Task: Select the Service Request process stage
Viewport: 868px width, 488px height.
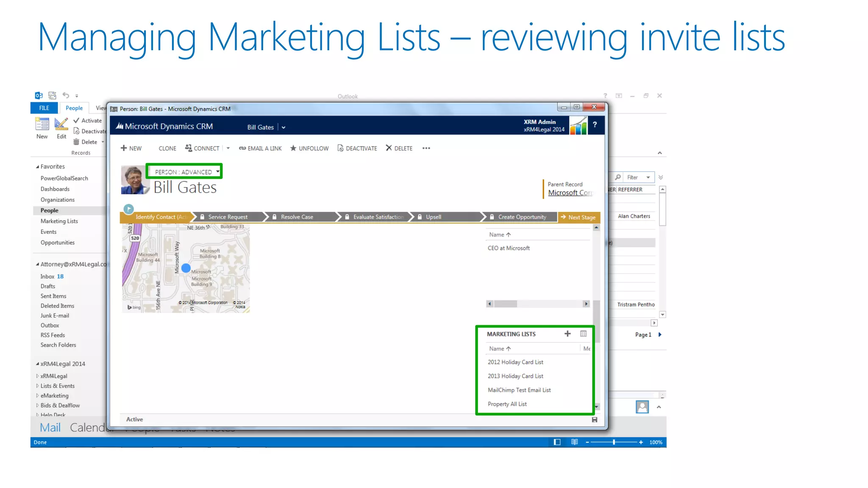Action: pyautogui.click(x=228, y=217)
